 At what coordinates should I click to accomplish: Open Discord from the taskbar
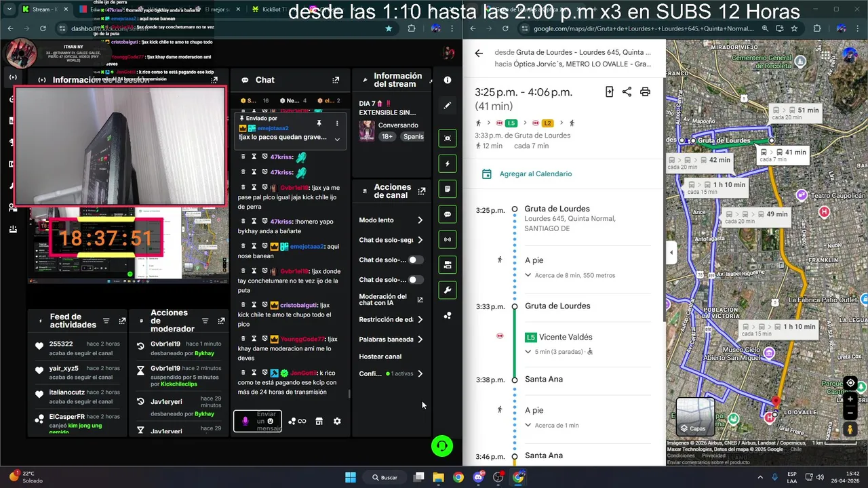tap(479, 477)
